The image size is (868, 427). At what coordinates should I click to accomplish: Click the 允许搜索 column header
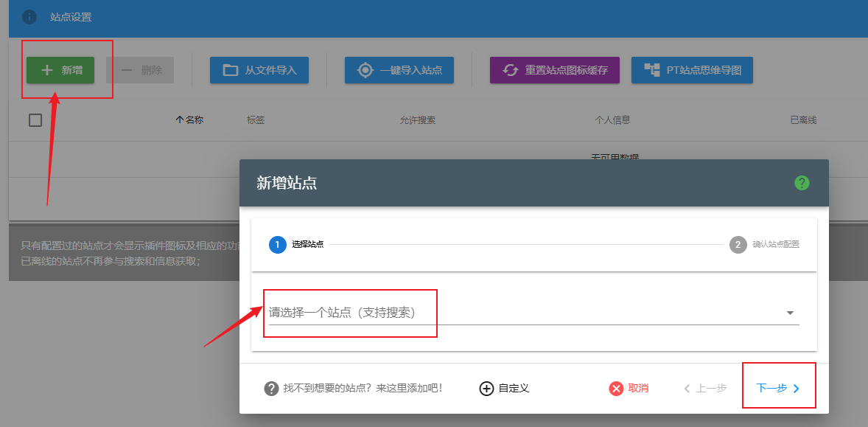[x=417, y=120]
